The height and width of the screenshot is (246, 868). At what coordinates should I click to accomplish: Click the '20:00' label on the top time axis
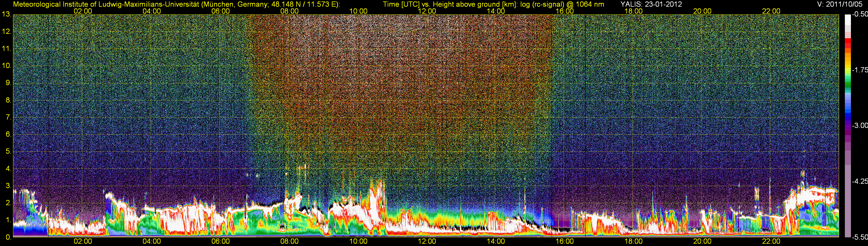tap(702, 11)
